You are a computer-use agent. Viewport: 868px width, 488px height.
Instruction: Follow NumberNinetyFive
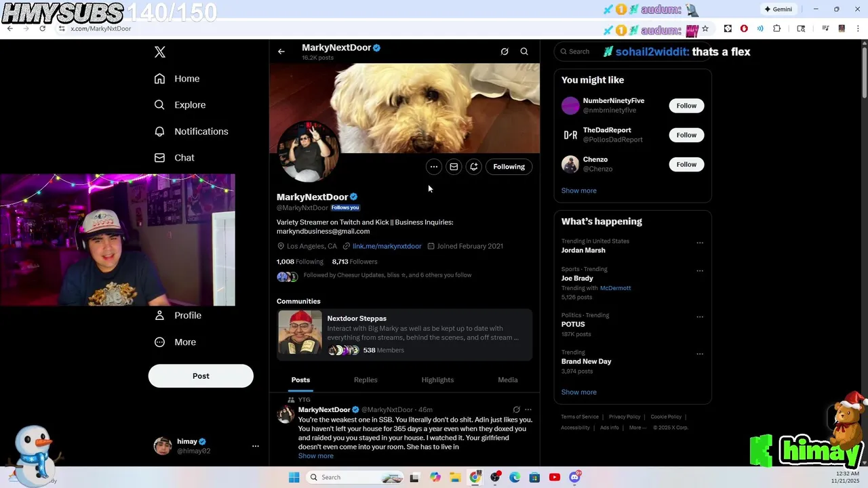click(686, 106)
